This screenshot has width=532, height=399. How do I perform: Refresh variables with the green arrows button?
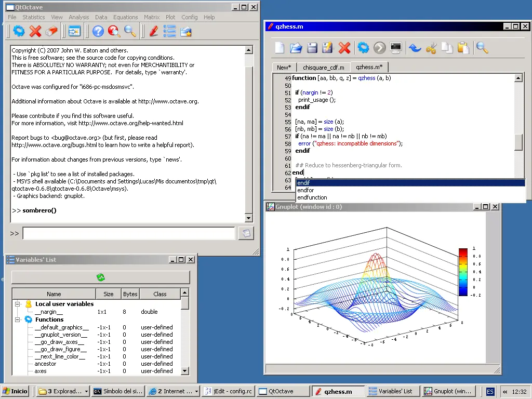(x=101, y=277)
